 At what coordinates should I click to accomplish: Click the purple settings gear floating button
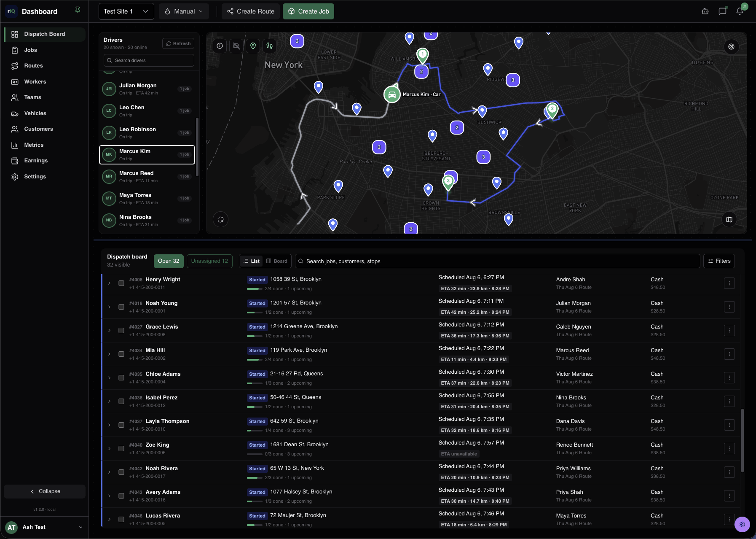[742, 525]
